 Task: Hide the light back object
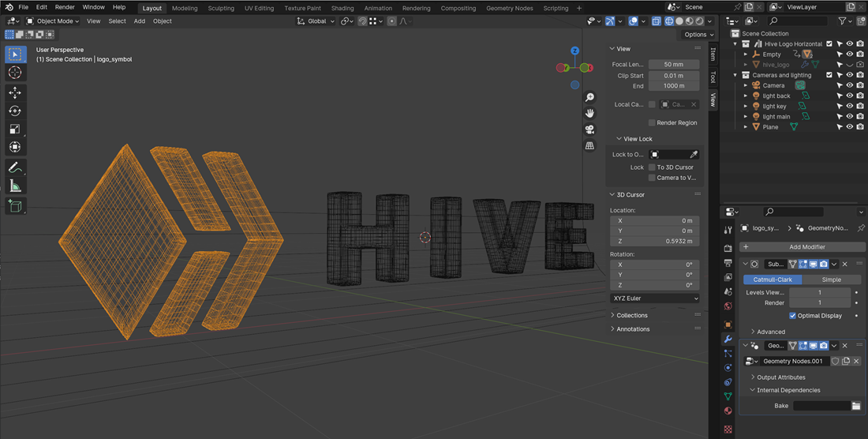pyautogui.click(x=849, y=96)
